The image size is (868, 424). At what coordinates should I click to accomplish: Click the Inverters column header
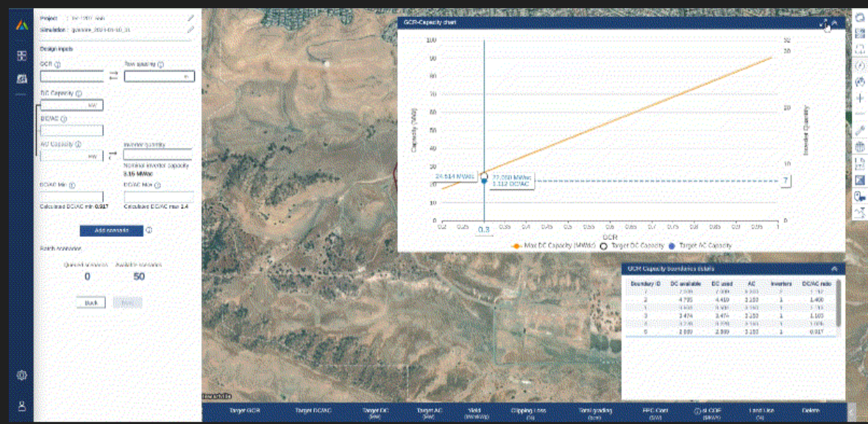782,283
